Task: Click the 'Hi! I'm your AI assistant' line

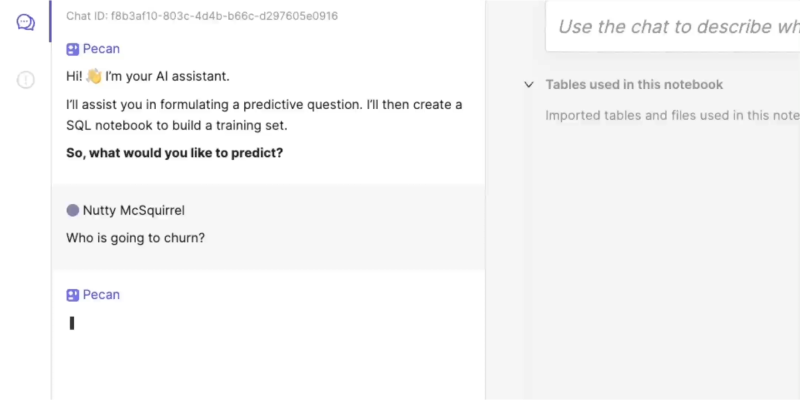Action: click(x=148, y=77)
